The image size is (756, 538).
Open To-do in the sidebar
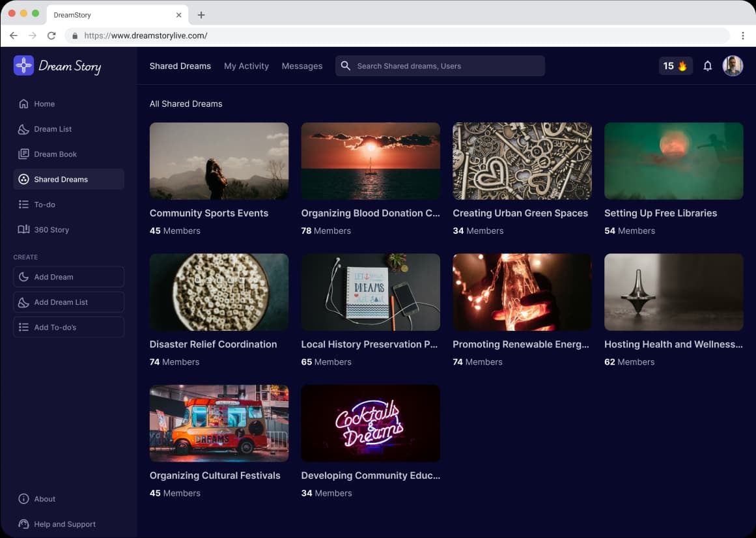click(68, 205)
